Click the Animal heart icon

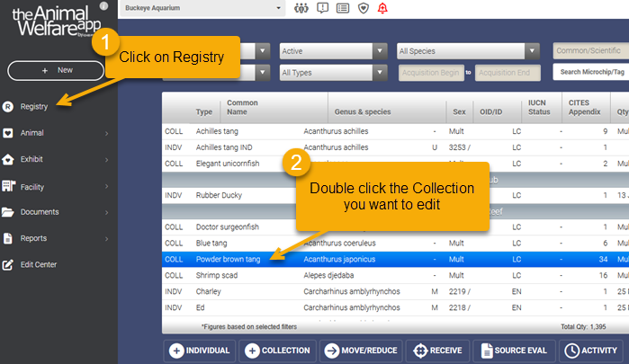[x=7, y=133]
